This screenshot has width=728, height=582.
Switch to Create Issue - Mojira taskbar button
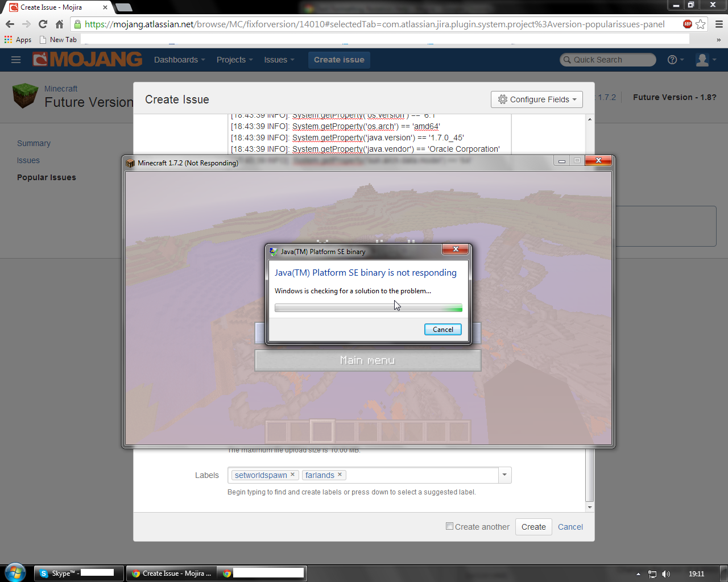point(172,573)
